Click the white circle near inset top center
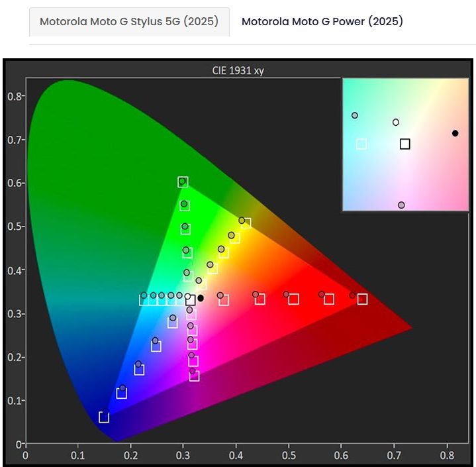476x467 pixels. 396,122
